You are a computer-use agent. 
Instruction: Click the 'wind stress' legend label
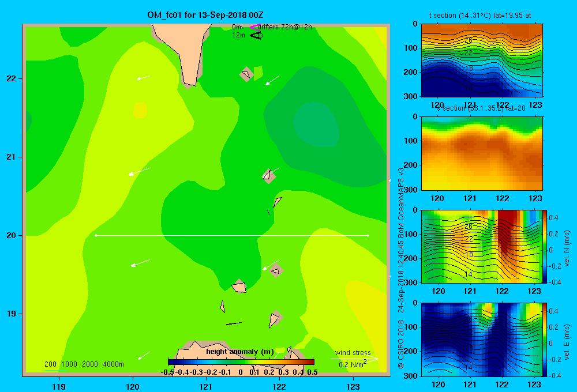point(353,353)
